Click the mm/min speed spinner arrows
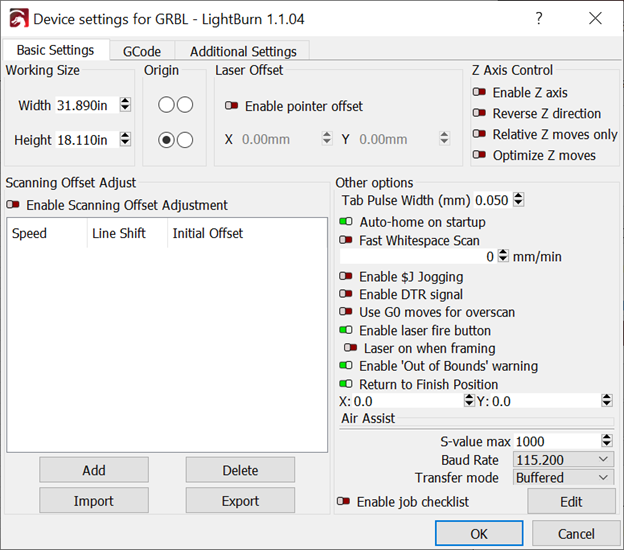 tap(503, 255)
